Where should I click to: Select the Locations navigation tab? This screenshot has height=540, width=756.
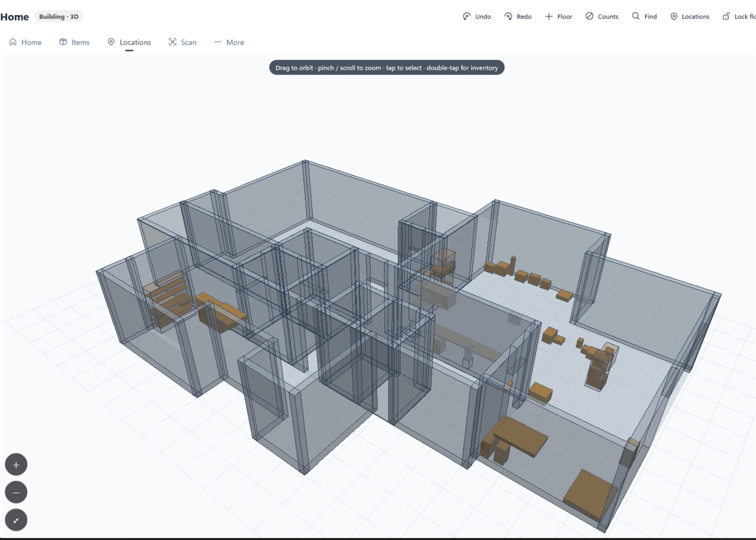(129, 42)
